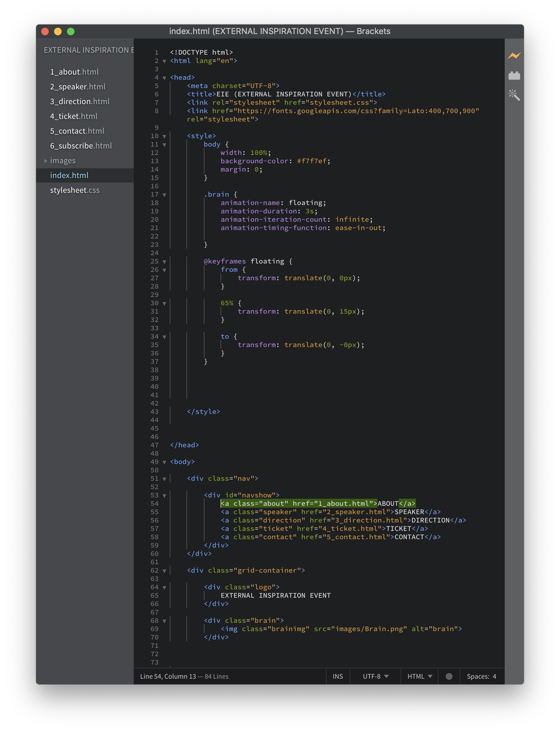Collapse the .brain rule fold on line 17
The height and width of the screenshot is (732, 560).
pos(164,195)
